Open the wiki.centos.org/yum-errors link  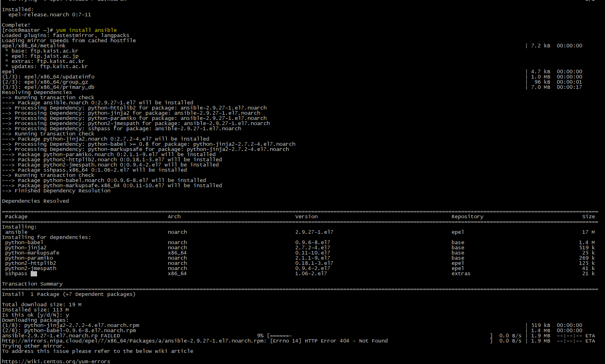[x=56, y=362]
